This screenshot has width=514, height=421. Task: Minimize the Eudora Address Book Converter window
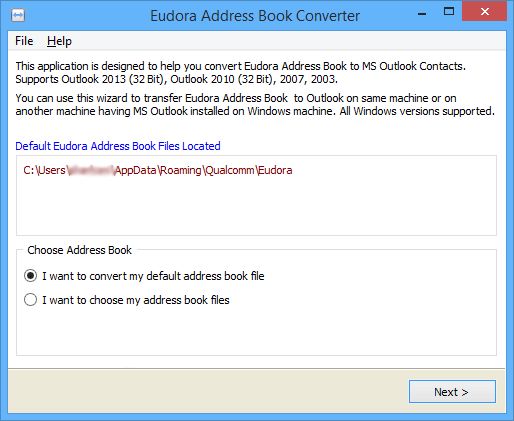(422, 13)
